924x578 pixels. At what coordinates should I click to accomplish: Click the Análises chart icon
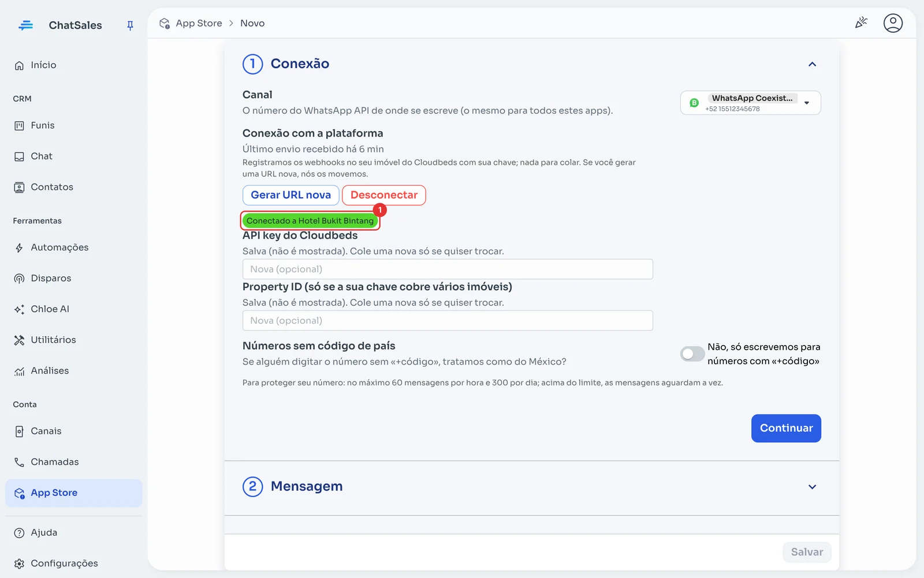click(x=19, y=371)
